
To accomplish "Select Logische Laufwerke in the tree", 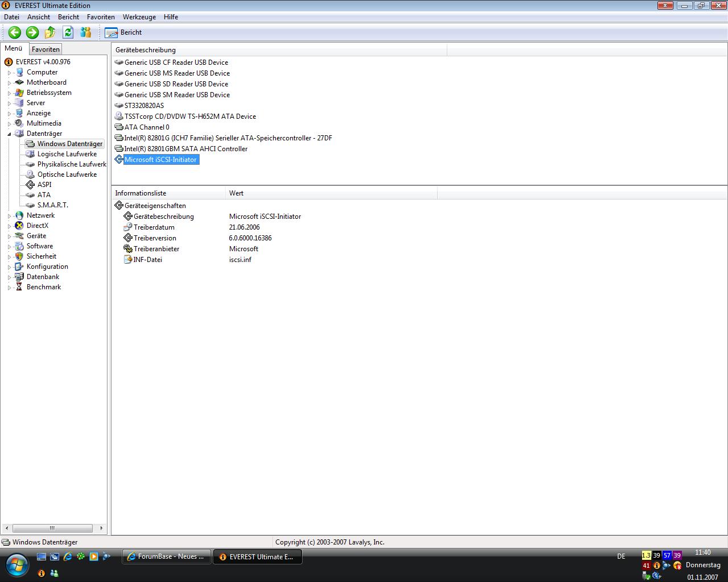I will 67,154.
